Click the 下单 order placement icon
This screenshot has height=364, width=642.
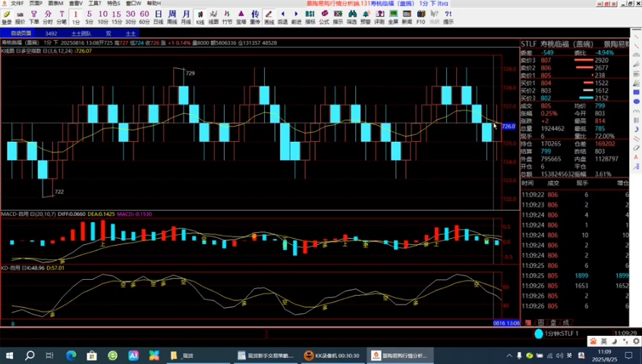(x=34, y=17)
